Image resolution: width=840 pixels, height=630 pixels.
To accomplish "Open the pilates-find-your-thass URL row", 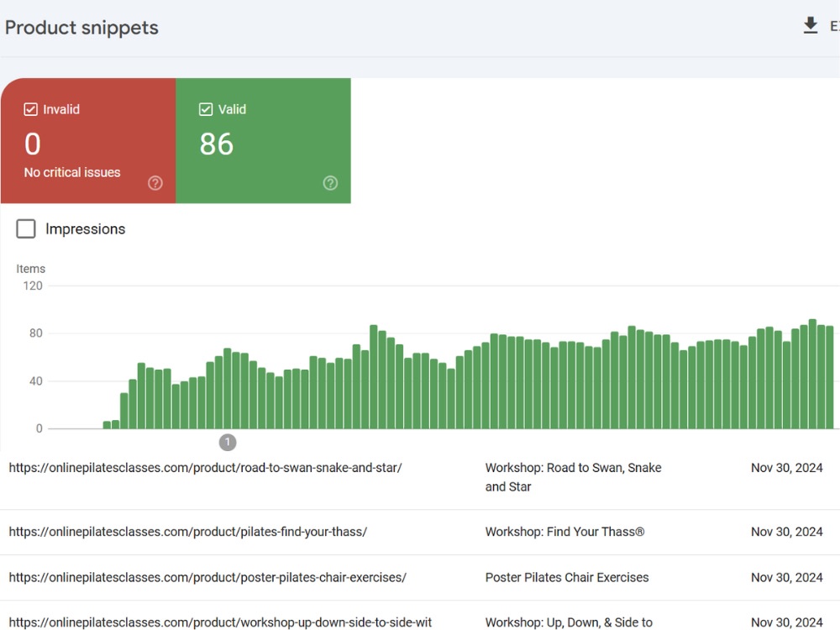I will pyautogui.click(x=420, y=532).
